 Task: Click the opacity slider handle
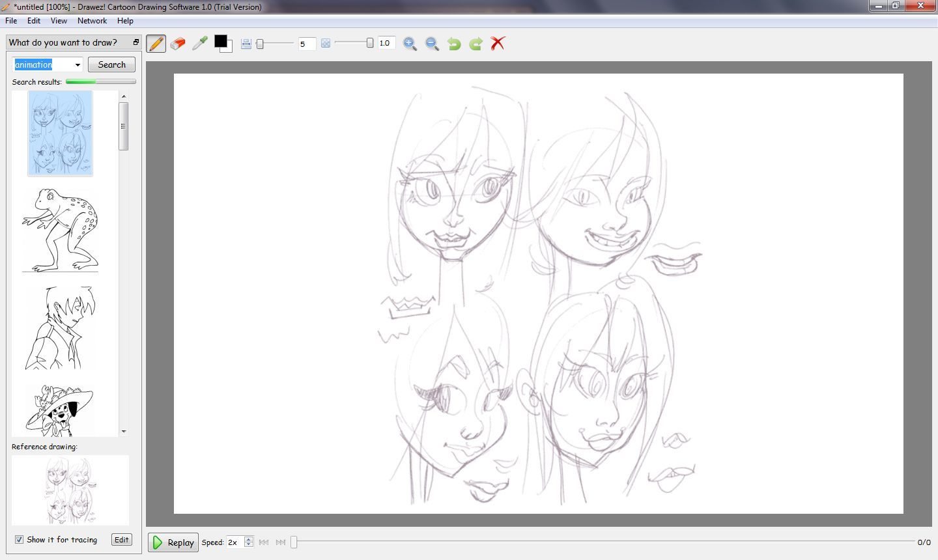point(370,43)
